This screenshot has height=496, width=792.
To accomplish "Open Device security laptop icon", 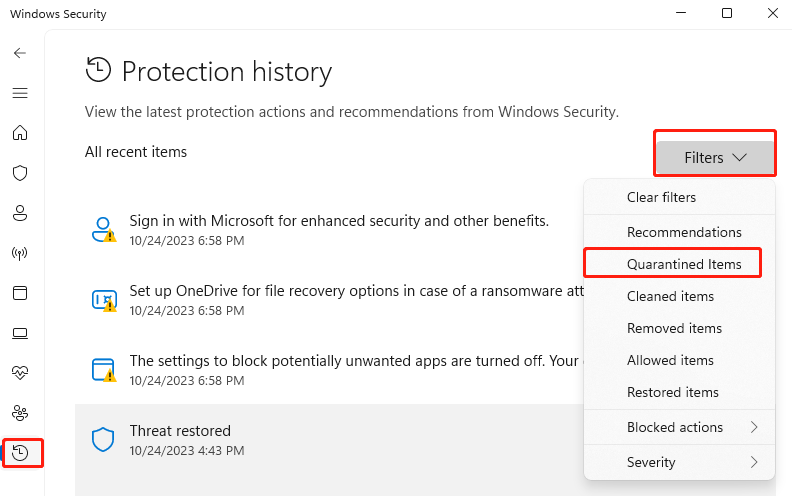I will [20, 333].
